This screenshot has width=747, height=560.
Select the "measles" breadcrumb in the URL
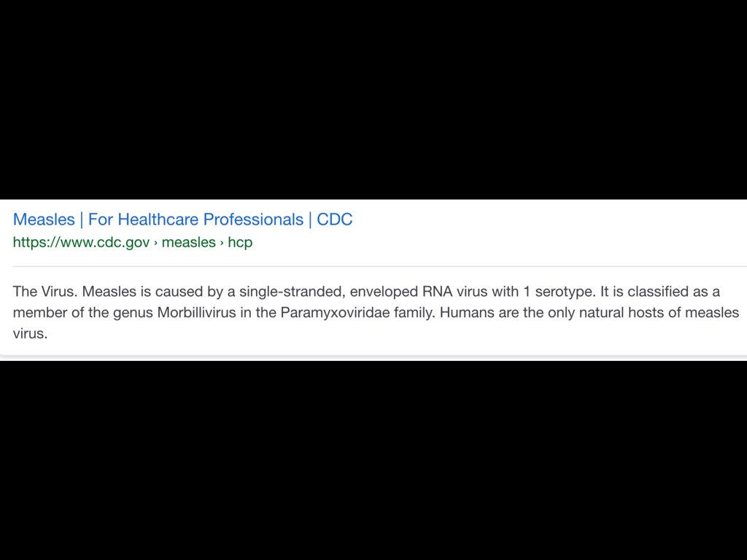click(x=188, y=243)
